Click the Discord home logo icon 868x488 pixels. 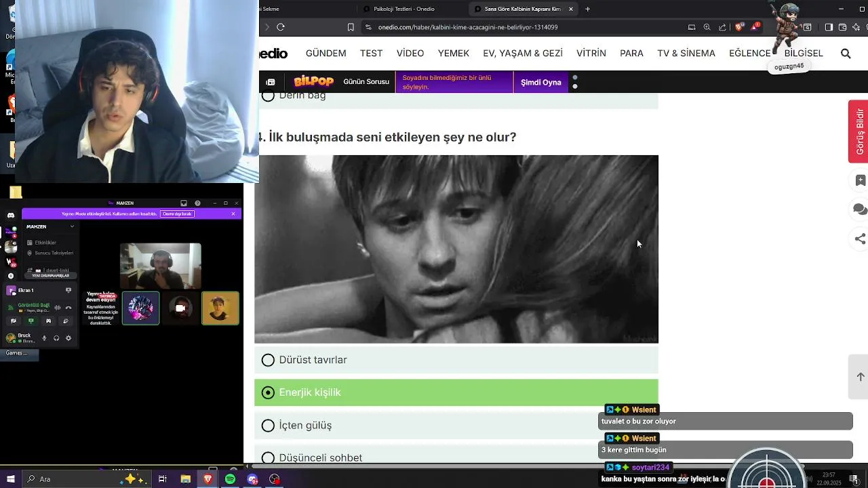11,215
